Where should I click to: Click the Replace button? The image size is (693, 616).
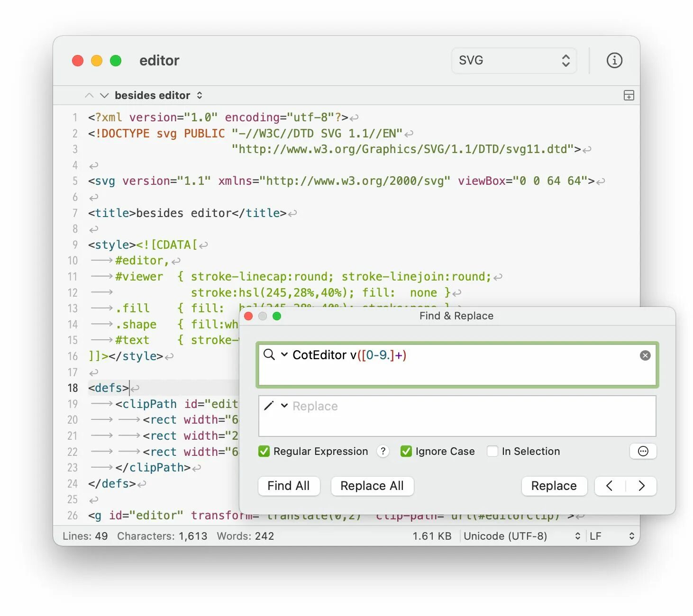coord(554,486)
